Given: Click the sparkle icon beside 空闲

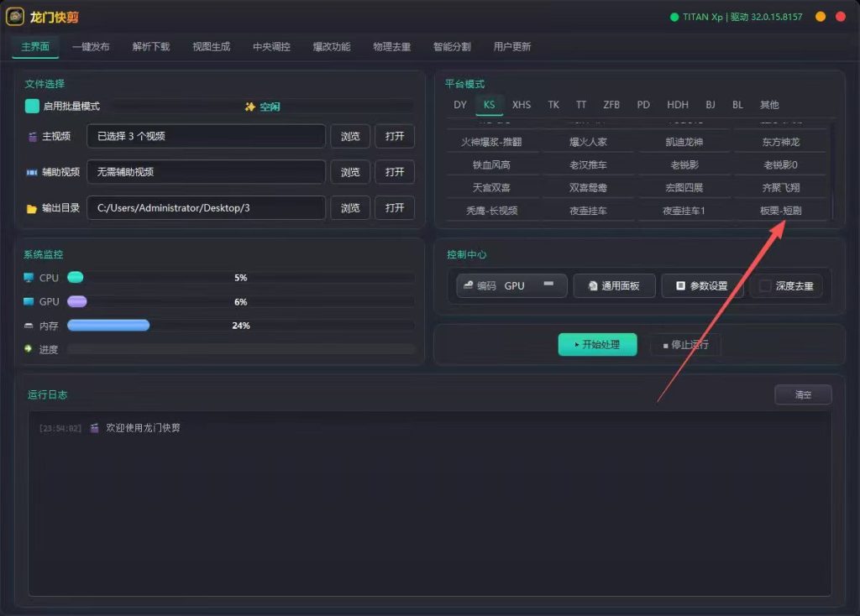Looking at the screenshot, I should point(250,107).
